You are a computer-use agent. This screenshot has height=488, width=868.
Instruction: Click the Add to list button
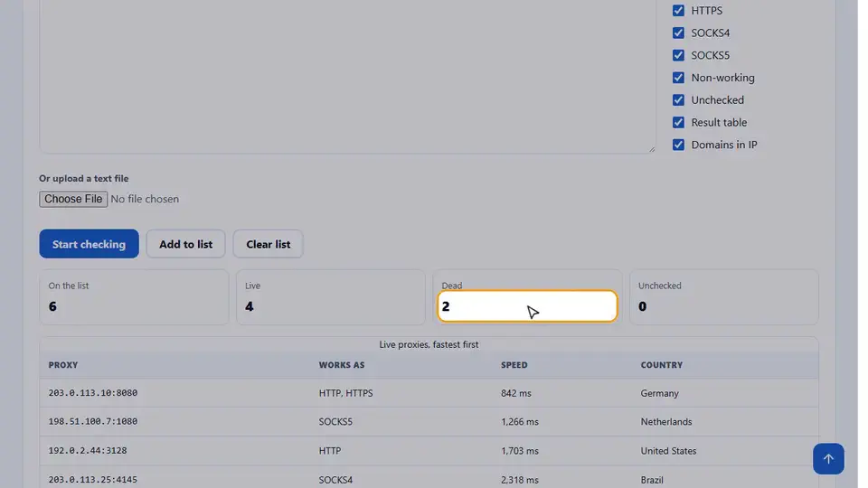click(186, 244)
